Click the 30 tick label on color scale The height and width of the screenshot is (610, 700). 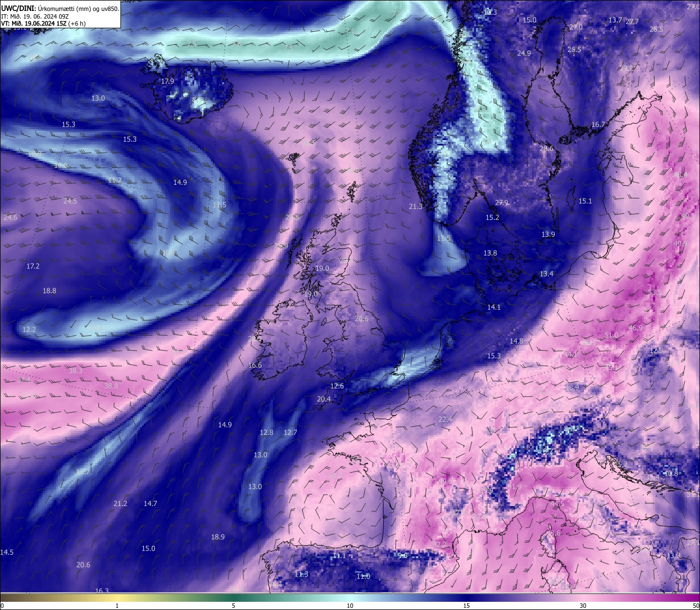tap(583, 606)
